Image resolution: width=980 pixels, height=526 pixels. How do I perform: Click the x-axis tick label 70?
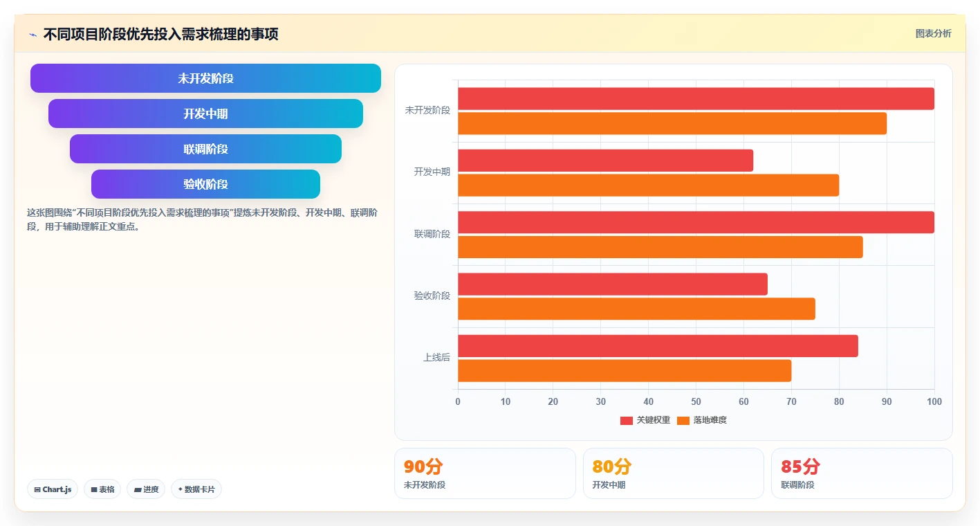tap(791, 401)
